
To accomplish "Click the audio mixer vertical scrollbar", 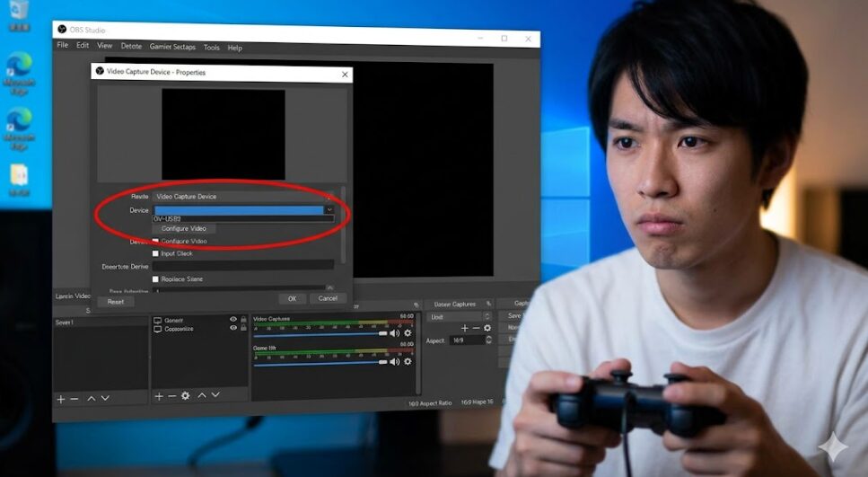I will coord(418,355).
